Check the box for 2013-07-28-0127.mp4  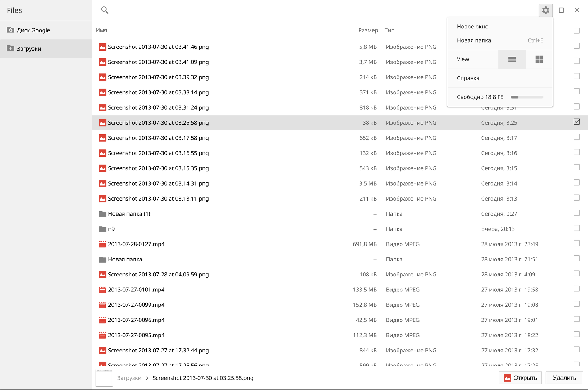(577, 243)
